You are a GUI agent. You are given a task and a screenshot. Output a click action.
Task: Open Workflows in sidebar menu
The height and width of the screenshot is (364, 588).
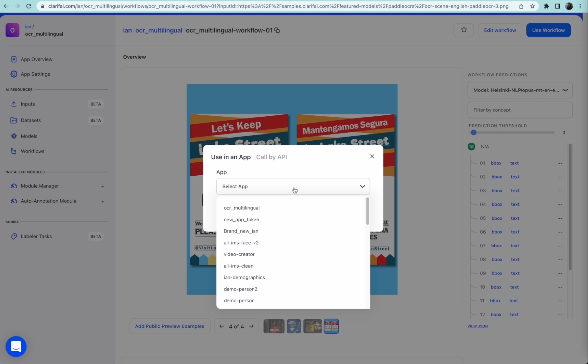tap(33, 151)
